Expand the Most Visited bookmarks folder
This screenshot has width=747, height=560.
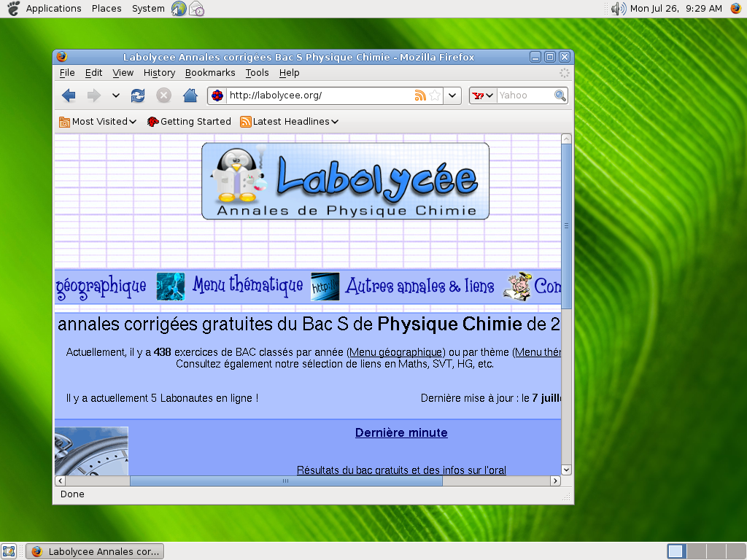(x=98, y=122)
